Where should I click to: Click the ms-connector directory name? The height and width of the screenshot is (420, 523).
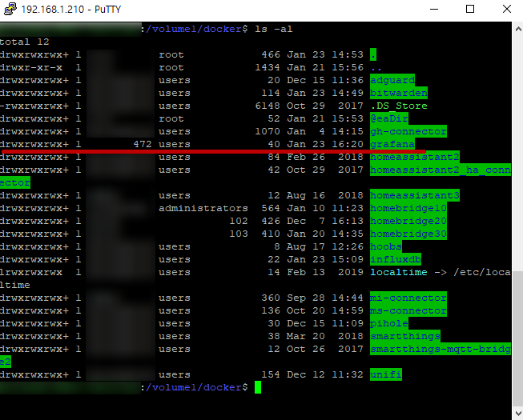tap(408, 310)
